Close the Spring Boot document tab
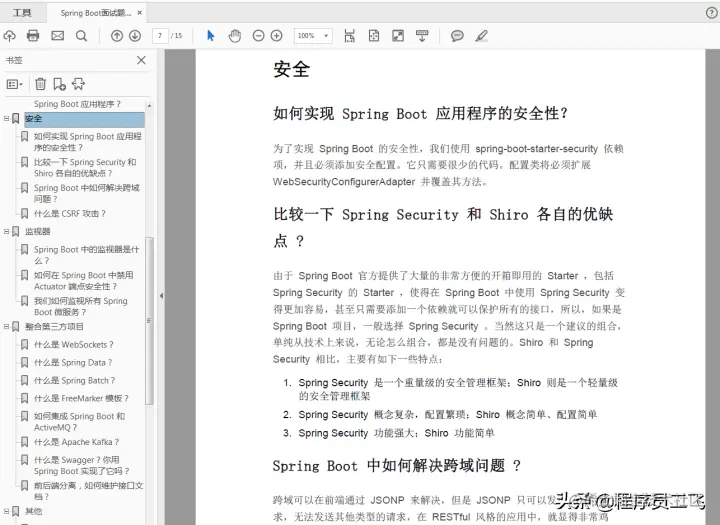The image size is (720, 525). (x=140, y=13)
